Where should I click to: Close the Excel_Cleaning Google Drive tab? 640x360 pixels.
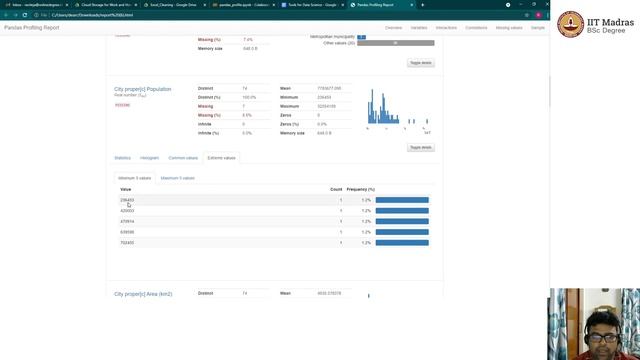pyautogui.click(x=204, y=5)
